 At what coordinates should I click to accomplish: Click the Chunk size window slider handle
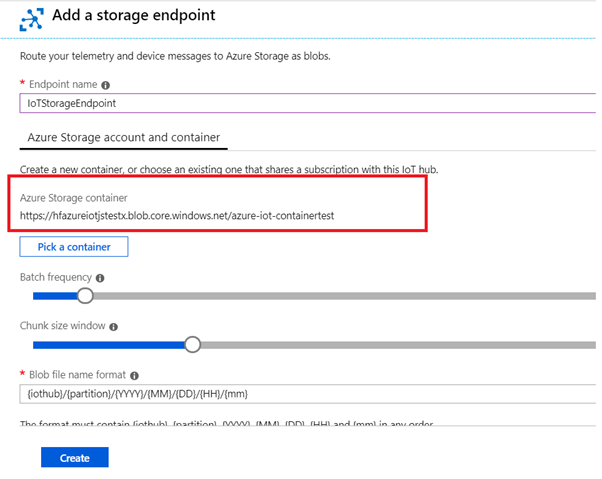(x=192, y=345)
